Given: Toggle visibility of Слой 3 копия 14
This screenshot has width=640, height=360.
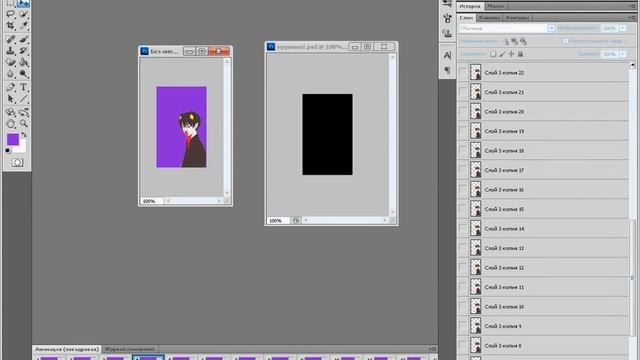Looking at the screenshot, I should [462, 229].
